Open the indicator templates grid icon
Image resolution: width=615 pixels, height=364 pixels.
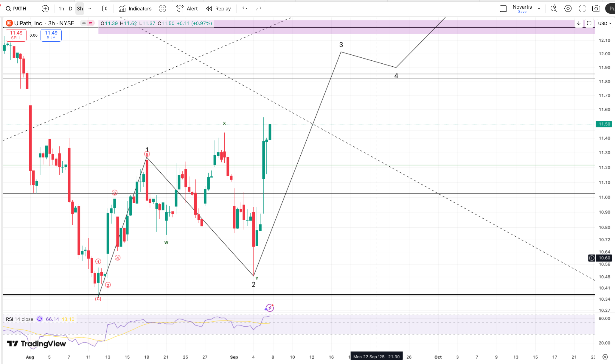(x=162, y=9)
